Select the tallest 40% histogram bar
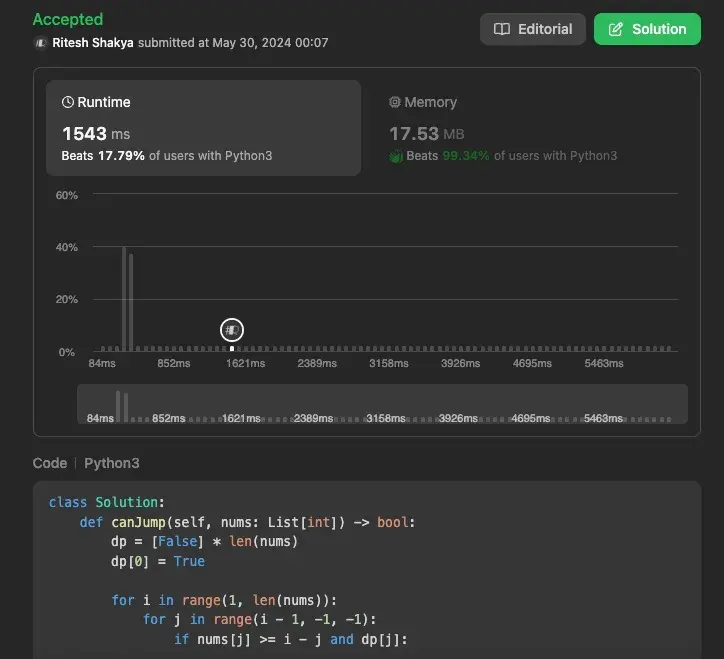Screen dimensions: 724x659 pos(124,298)
